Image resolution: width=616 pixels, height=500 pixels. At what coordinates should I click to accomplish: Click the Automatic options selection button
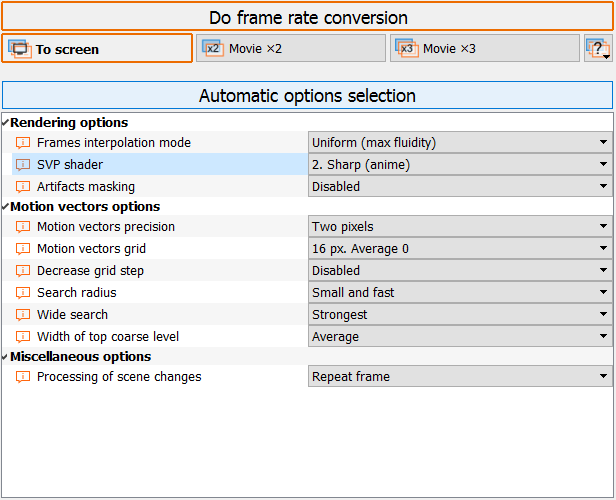[x=307, y=96]
